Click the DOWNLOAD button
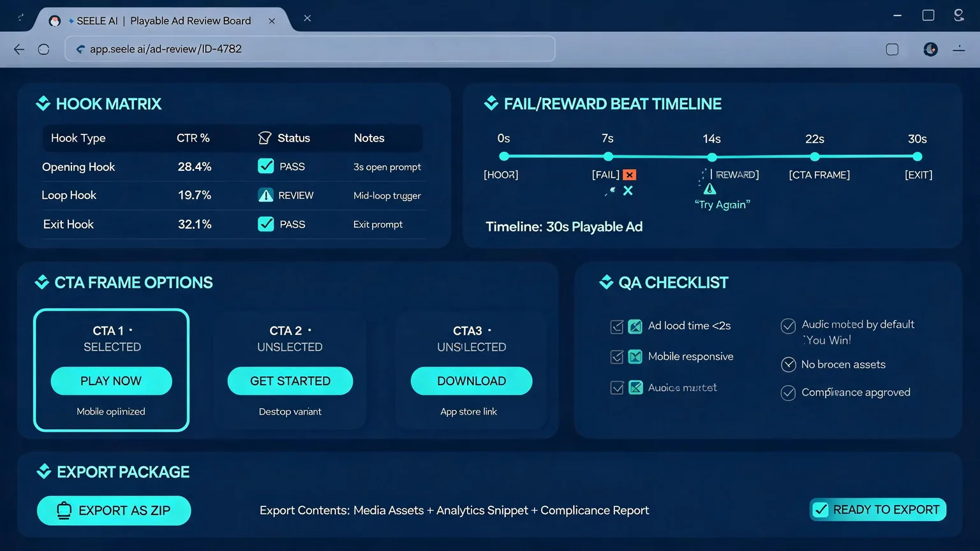Viewport: 980px width, 551px height. point(471,381)
